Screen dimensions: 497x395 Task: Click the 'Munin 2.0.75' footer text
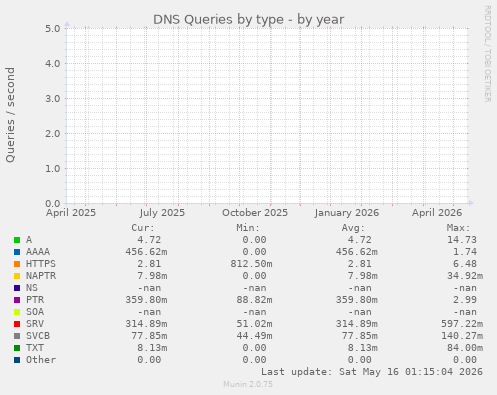coord(248,384)
